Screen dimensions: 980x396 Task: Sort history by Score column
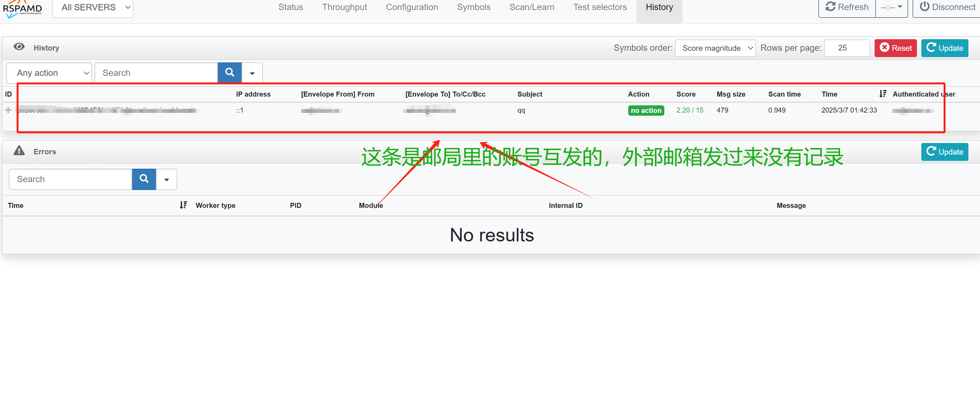click(x=686, y=94)
